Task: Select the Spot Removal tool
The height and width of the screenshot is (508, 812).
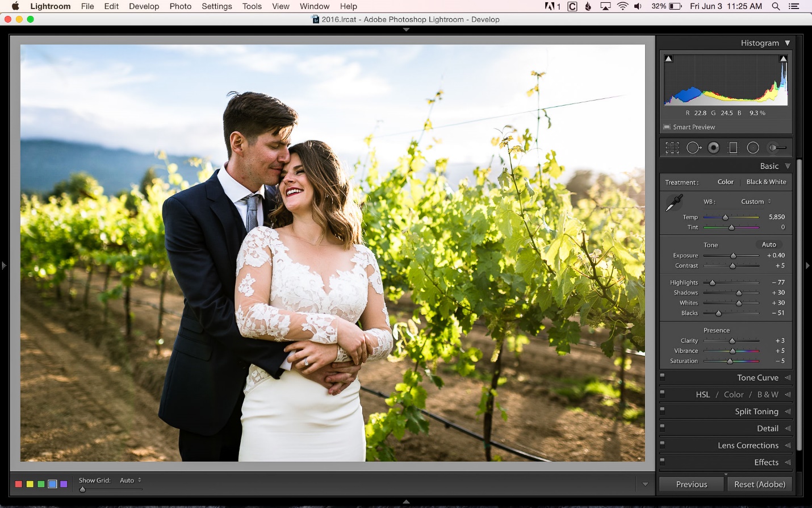Action: tap(693, 148)
